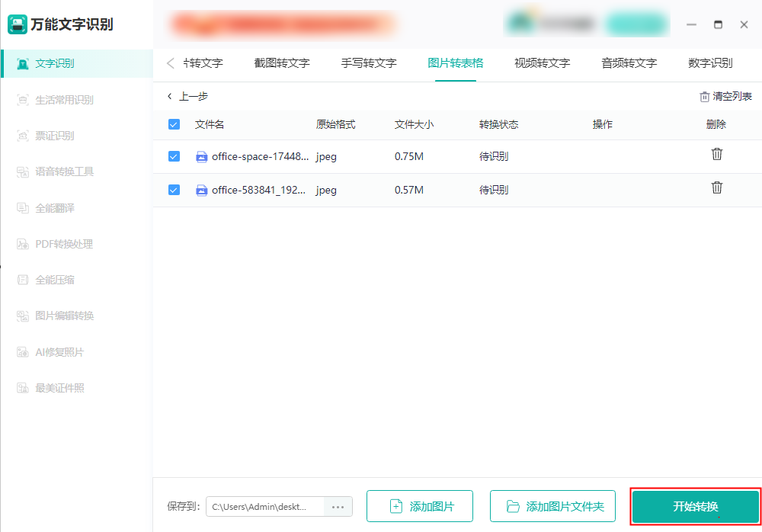This screenshot has width=762, height=532.
Task: Click the 0.75M file size cell
Action: [x=408, y=156]
